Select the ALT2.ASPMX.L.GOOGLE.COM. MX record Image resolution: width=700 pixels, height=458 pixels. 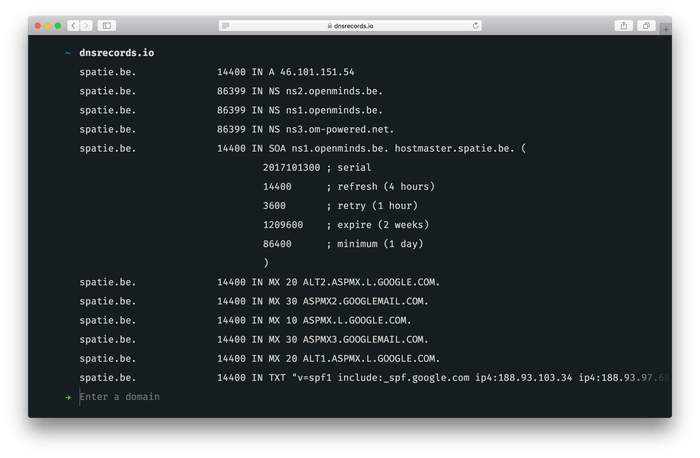click(259, 282)
